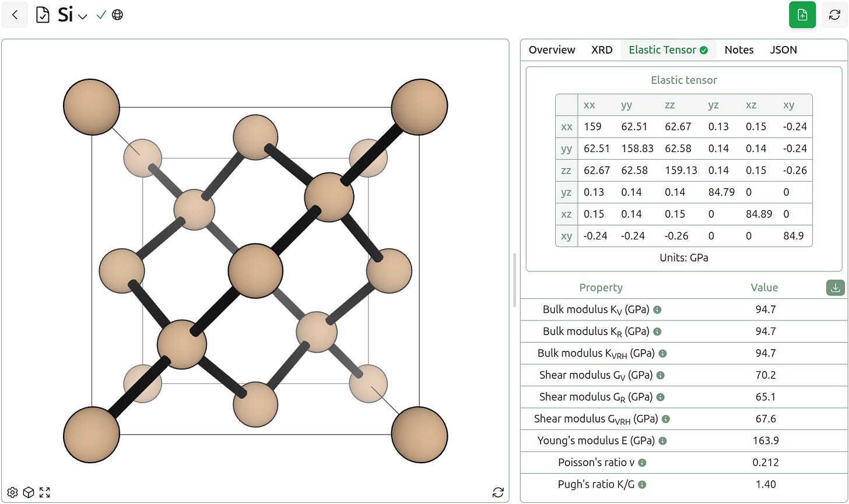Click the Pugh's ratio value 1.40
Screen dimensions: 849x504
click(766, 484)
